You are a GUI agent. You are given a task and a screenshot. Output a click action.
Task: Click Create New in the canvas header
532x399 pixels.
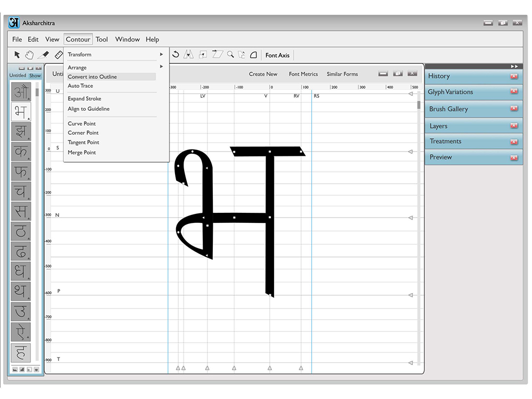263,74
